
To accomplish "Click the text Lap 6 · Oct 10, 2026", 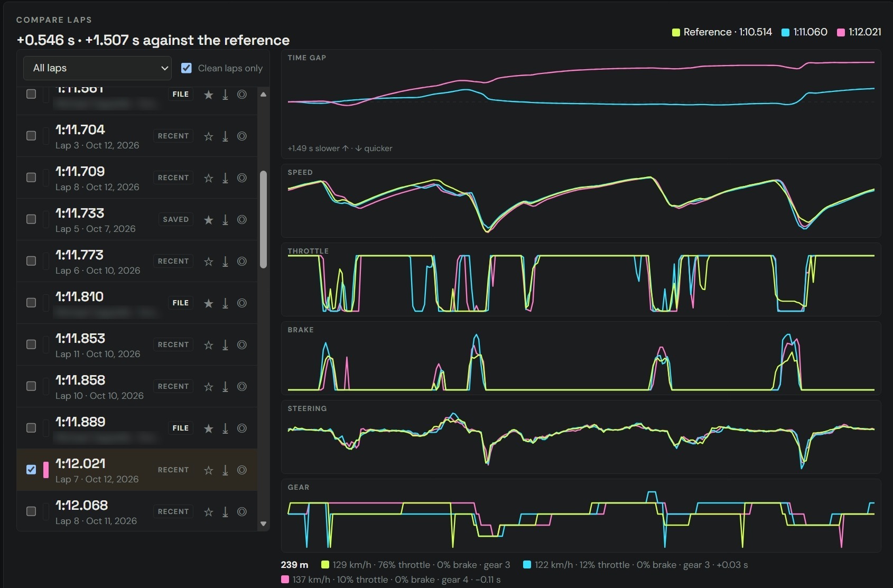I will tap(98, 270).
